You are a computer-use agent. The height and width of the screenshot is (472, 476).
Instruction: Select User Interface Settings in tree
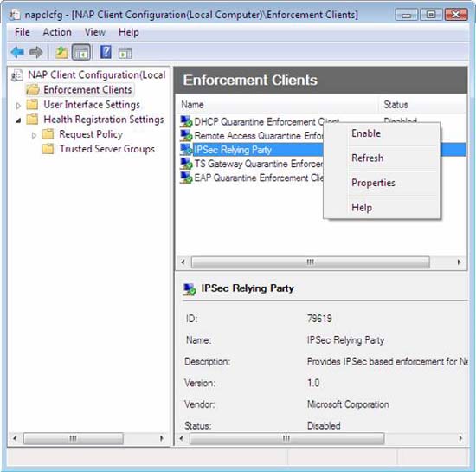pyautogui.click(x=92, y=105)
